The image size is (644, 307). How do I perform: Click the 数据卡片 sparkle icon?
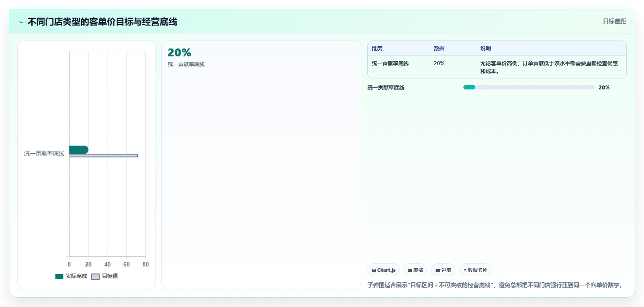(465, 270)
